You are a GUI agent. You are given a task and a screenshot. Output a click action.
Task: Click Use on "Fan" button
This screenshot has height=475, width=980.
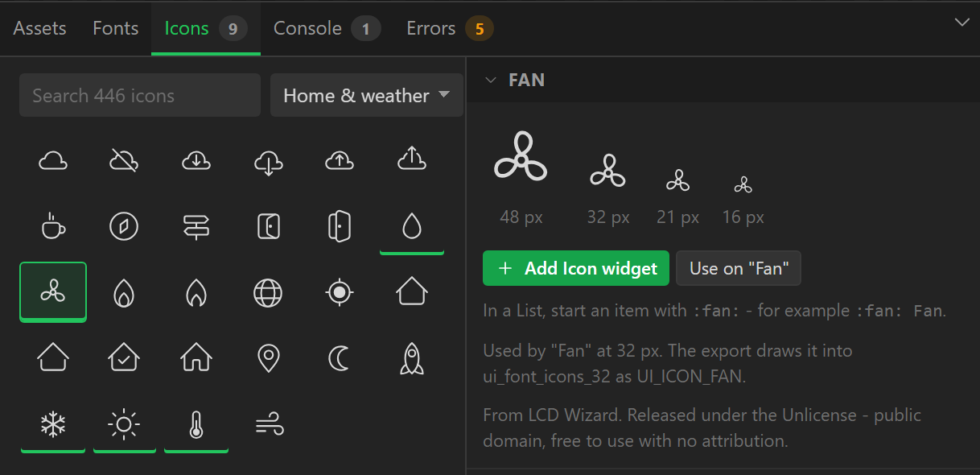(x=739, y=268)
